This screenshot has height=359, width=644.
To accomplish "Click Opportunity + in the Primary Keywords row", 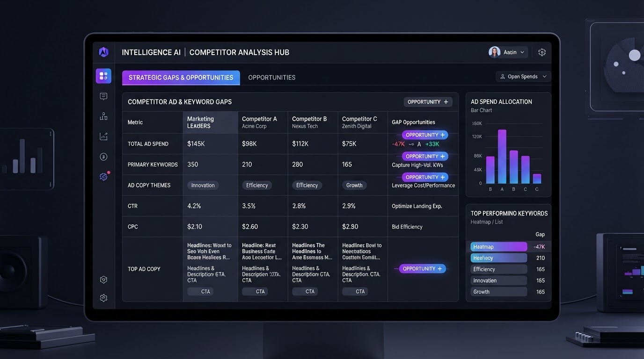I will tap(425, 156).
